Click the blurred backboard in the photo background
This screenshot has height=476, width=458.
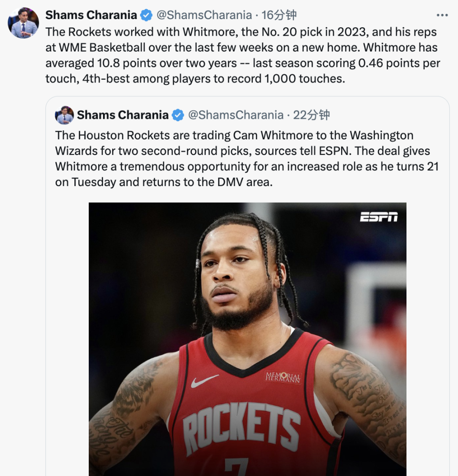[x=376, y=307]
